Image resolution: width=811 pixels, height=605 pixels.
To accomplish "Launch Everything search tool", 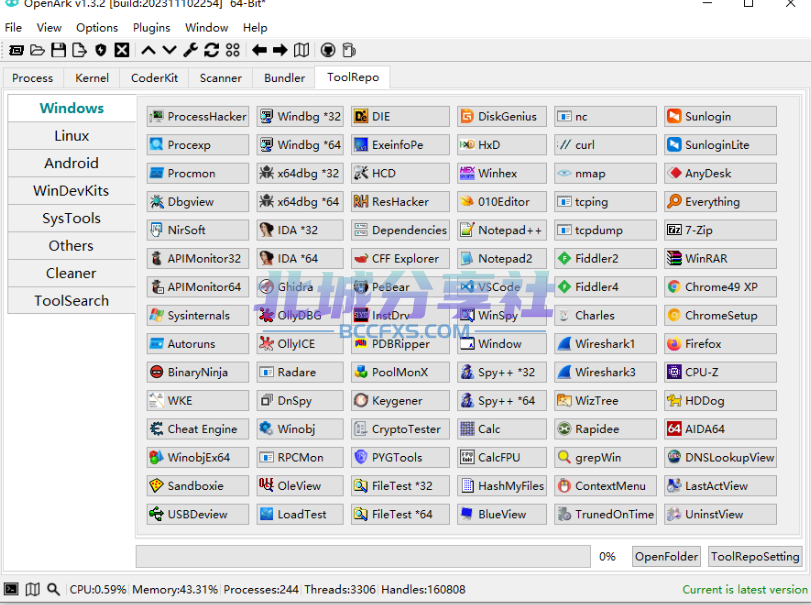I will click(720, 202).
